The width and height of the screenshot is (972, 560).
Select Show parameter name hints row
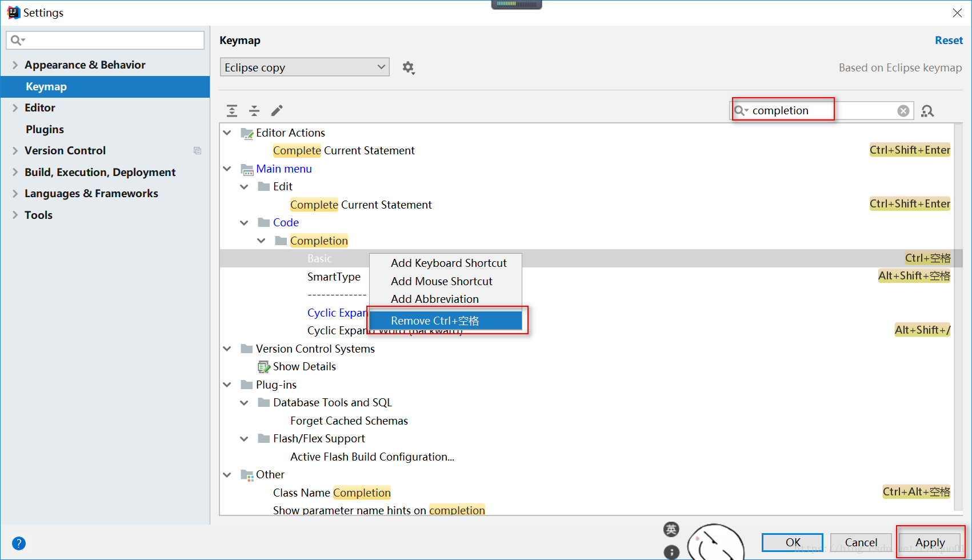(587, 510)
